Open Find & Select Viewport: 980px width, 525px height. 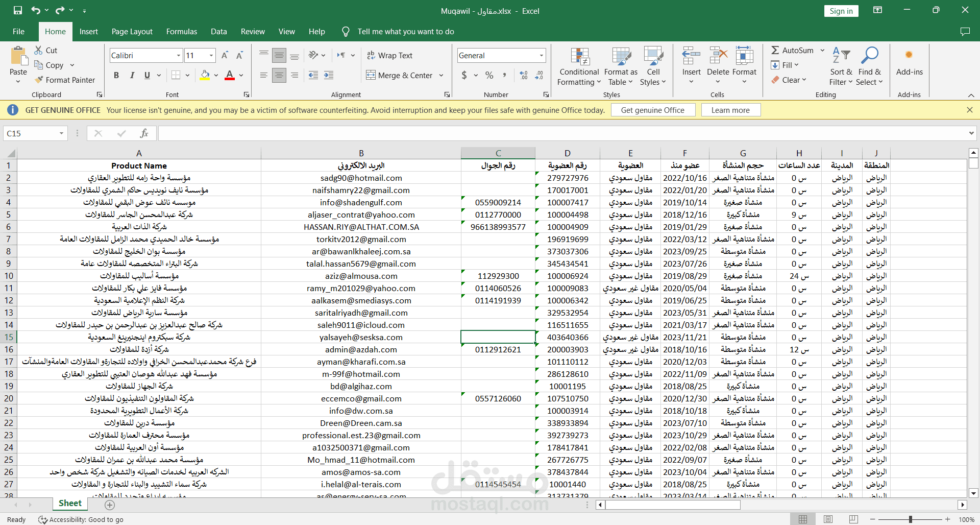pos(870,66)
